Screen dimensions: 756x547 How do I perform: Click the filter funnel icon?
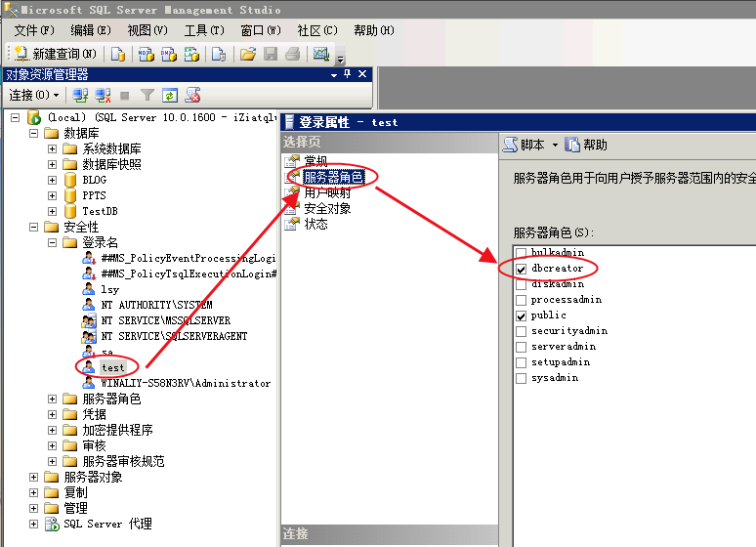click(147, 95)
